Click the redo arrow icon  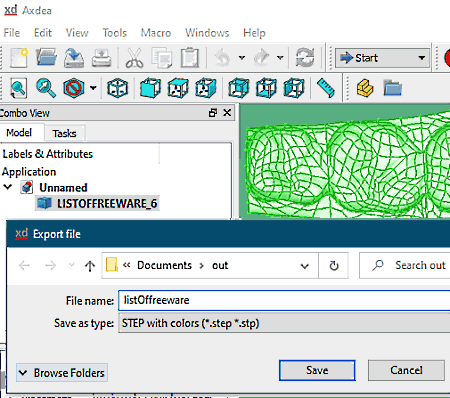point(261,58)
